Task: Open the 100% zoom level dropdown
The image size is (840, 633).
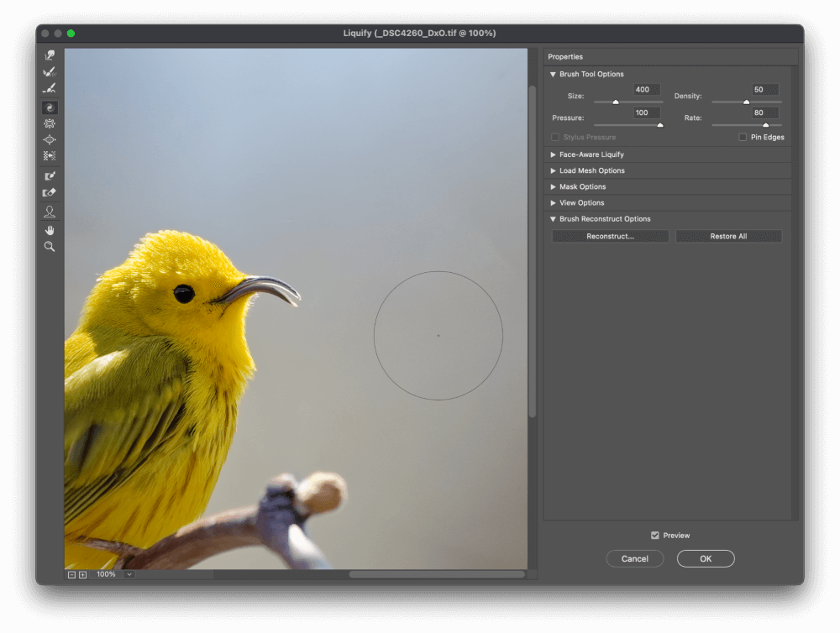Action: 129,574
